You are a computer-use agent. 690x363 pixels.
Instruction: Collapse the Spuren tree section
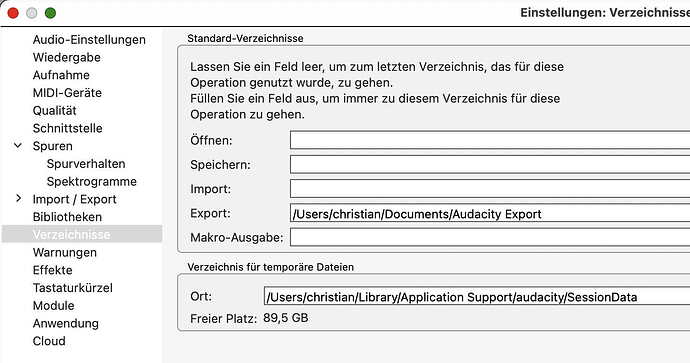[18, 146]
